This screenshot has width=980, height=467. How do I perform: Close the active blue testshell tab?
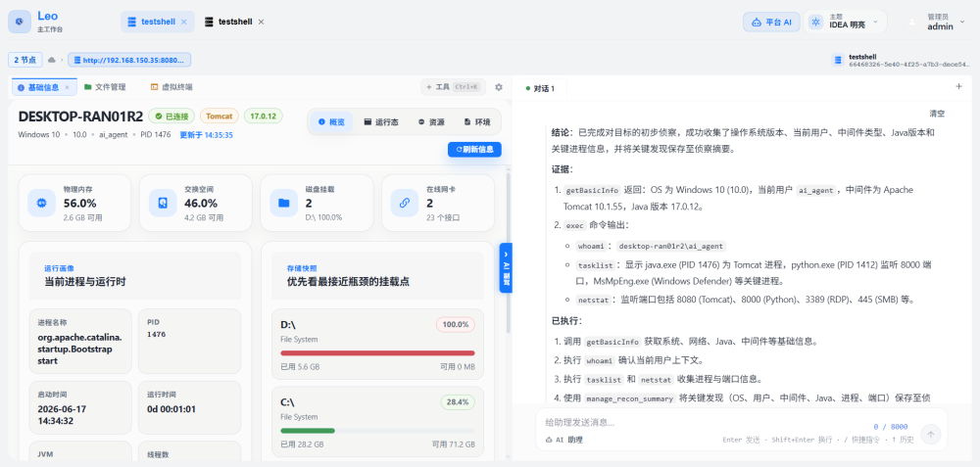pos(184,22)
